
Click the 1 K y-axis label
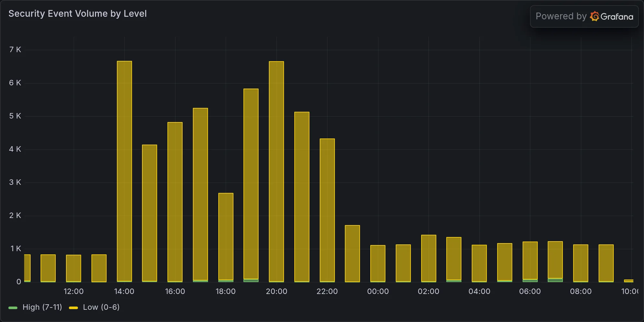[x=16, y=249]
